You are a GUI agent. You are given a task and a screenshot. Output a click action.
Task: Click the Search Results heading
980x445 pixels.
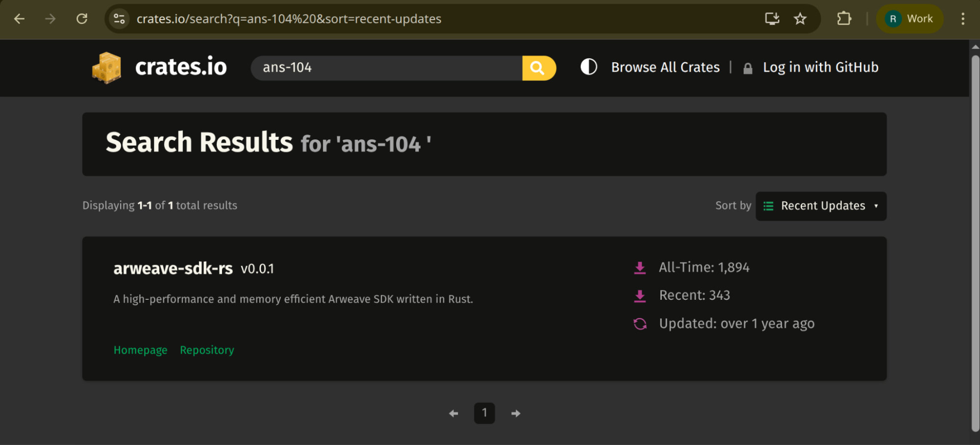(x=200, y=142)
